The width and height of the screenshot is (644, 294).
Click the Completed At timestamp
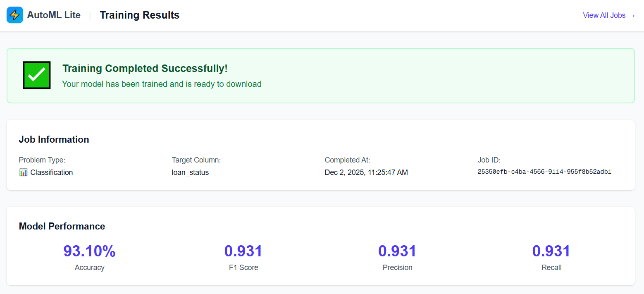pos(366,172)
